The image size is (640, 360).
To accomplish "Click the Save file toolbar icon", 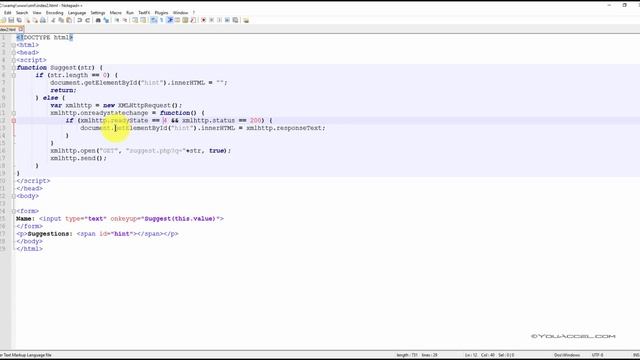I will 11,20.
